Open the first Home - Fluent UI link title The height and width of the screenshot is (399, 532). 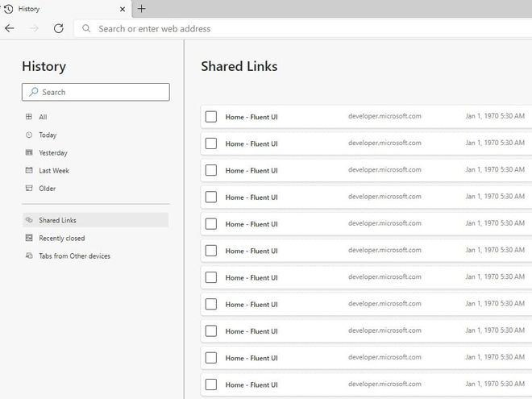[x=251, y=117]
